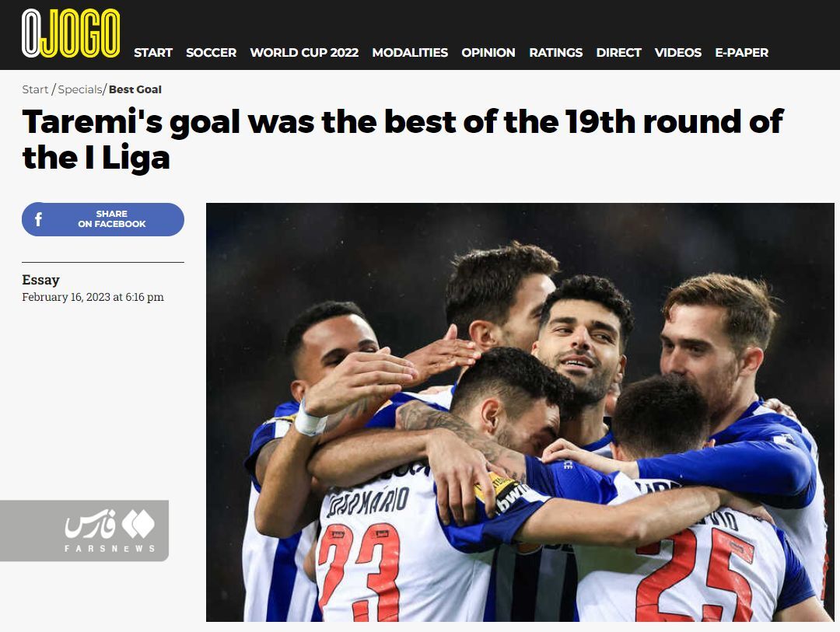Open the E-PAPER menu item
The height and width of the screenshot is (632, 840).
tap(741, 53)
